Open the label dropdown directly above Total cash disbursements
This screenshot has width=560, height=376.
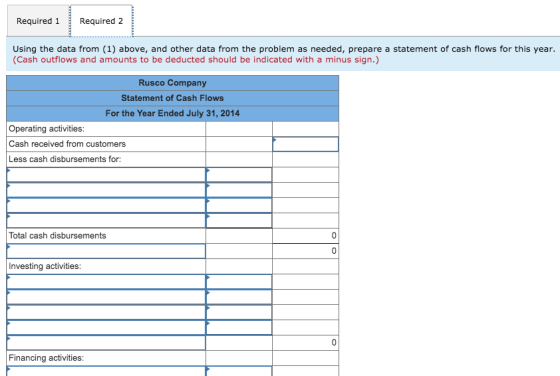click(x=106, y=221)
